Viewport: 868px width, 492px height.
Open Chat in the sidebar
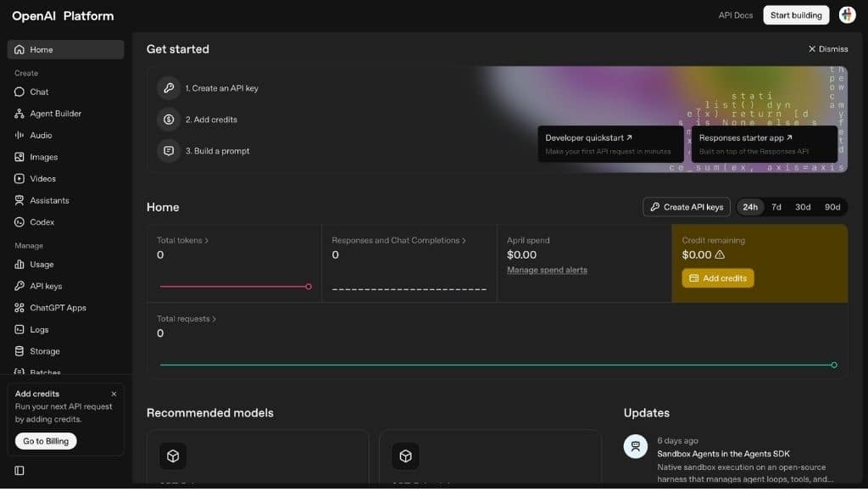point(65,92)
